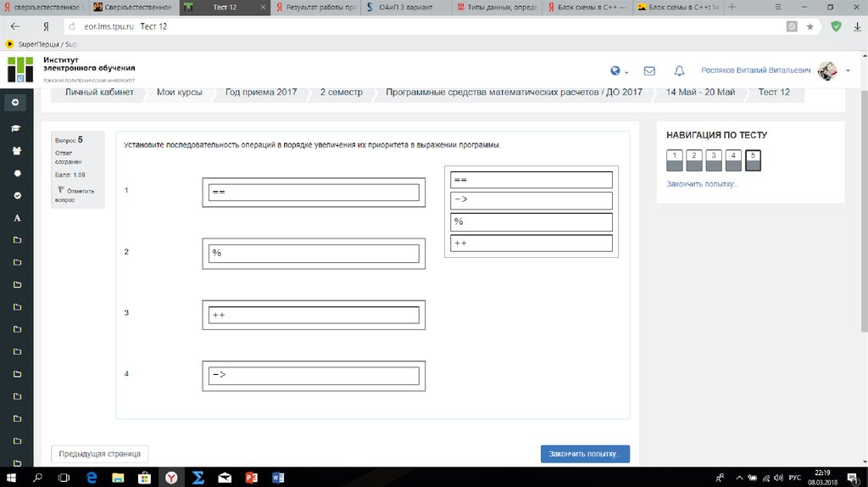Select the '->' item in the right answer list

531,200
